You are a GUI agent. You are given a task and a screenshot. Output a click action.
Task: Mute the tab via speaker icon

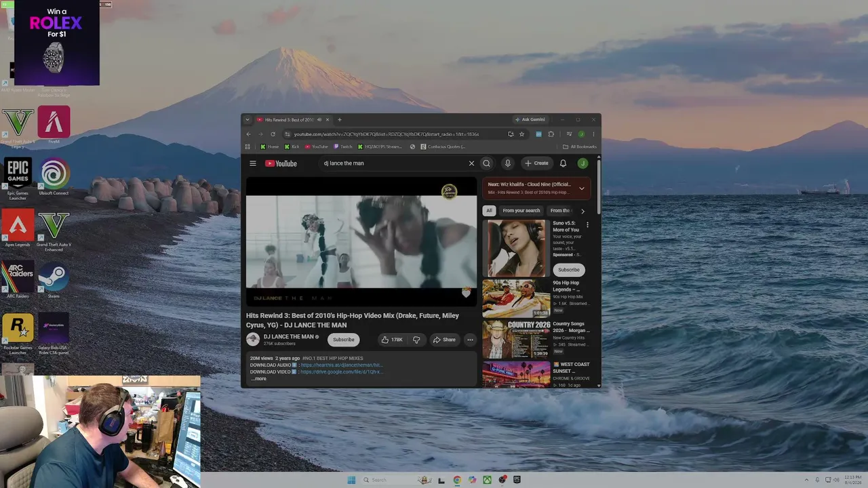coord(319,120)
